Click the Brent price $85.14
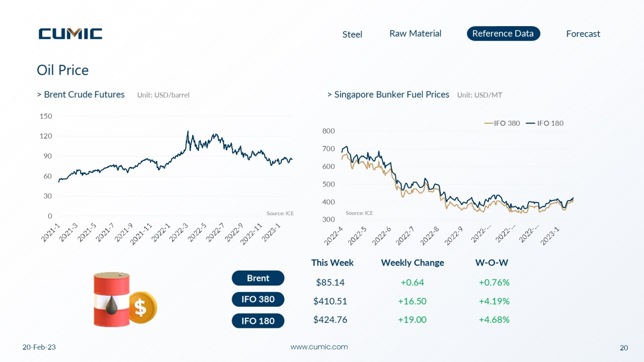The image size is (644, 362). (x=330, y=282)
